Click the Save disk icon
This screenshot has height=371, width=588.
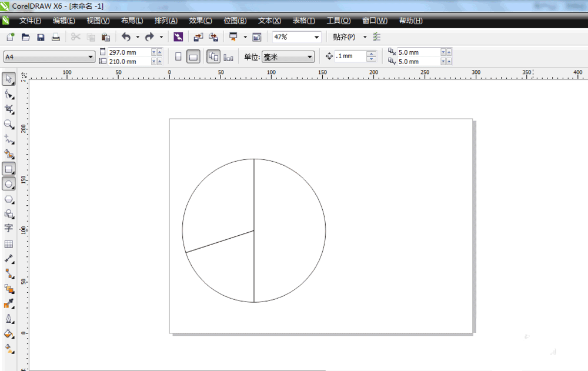pos(41,37)
